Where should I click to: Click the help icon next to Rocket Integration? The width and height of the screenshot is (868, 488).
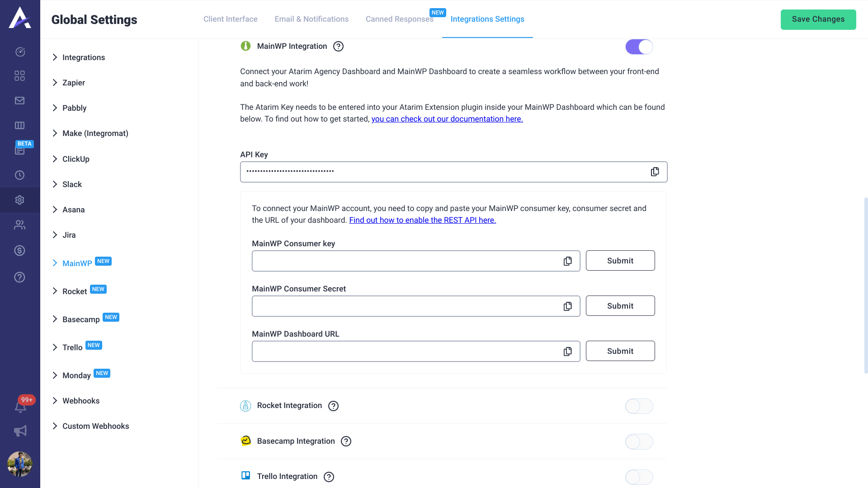coord(333,406)
